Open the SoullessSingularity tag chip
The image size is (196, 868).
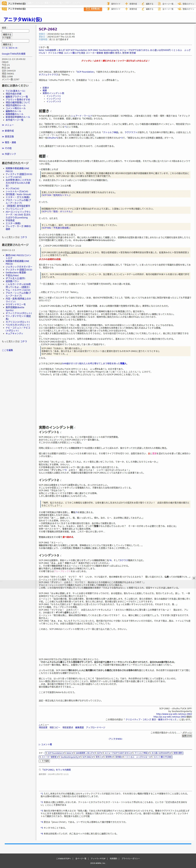tap(69, 757)
